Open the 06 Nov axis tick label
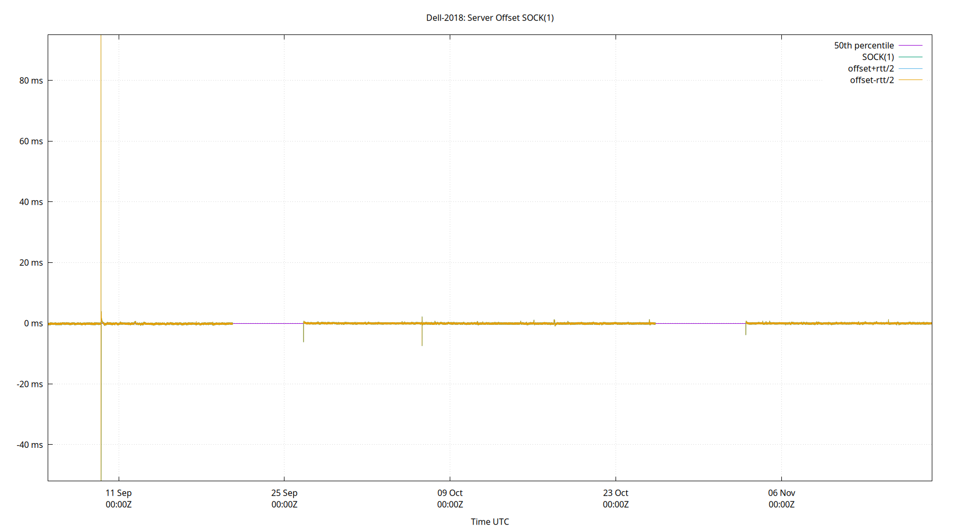The image size is (980, 530). click(x=781, y=499)
